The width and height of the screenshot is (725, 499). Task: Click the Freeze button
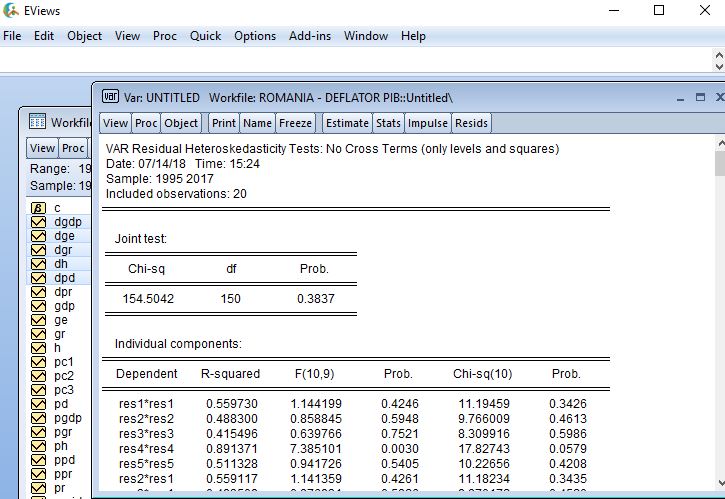pyautogui.click(x=296, y=123)
